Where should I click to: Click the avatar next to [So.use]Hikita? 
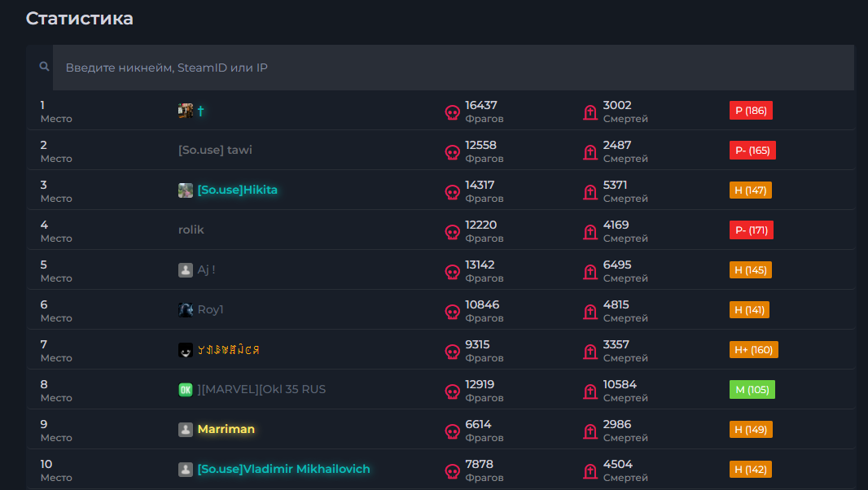pyautogui.click(x=186, y=190)
